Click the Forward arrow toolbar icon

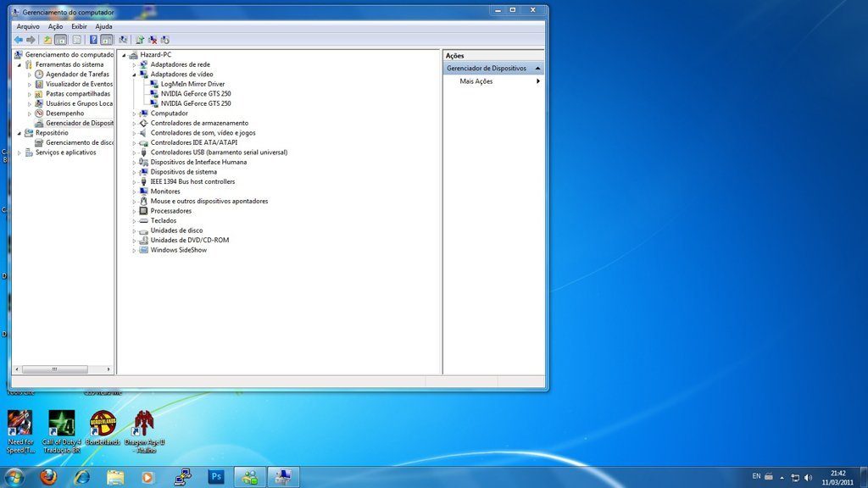click(31, 40)
